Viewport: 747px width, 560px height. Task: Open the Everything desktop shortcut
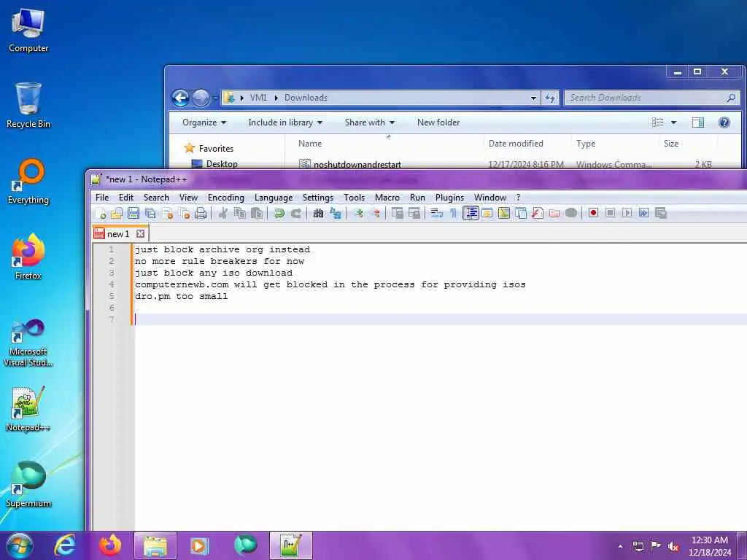click(28, 182)
